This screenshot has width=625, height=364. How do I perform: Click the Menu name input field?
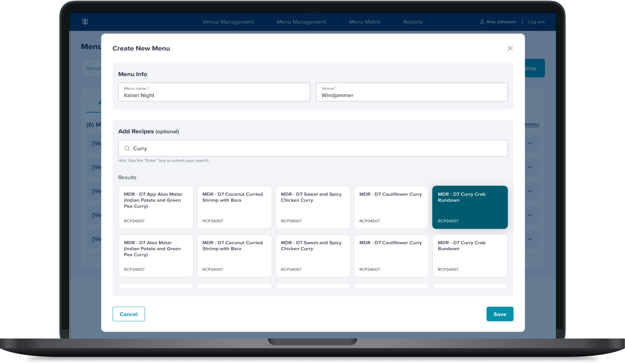click(x=214, y=92)
